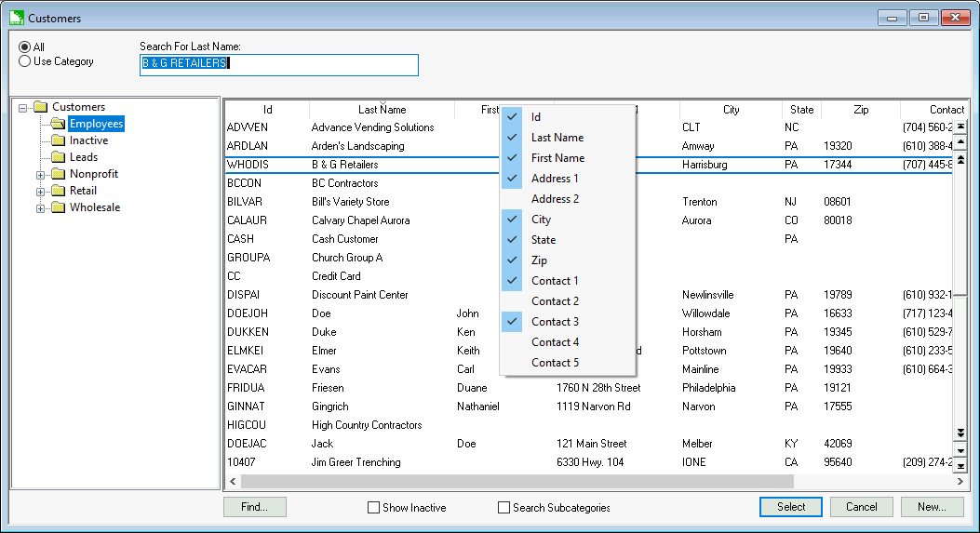Screen dimensions: 980x533
Task: Click the Customers window title bar icon
Action: click(x=16, y=18)
